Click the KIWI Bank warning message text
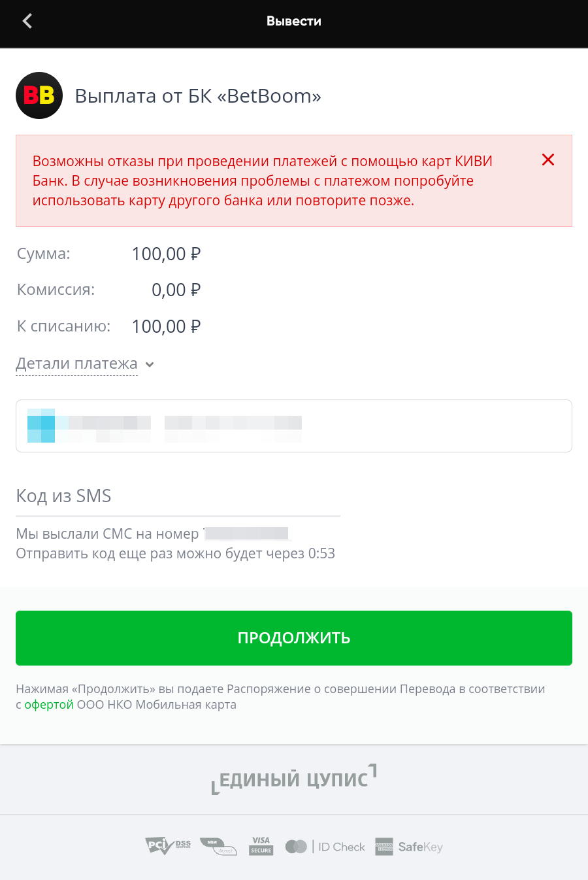The width and height of the screenshot is (588, 880). (263, 180)
